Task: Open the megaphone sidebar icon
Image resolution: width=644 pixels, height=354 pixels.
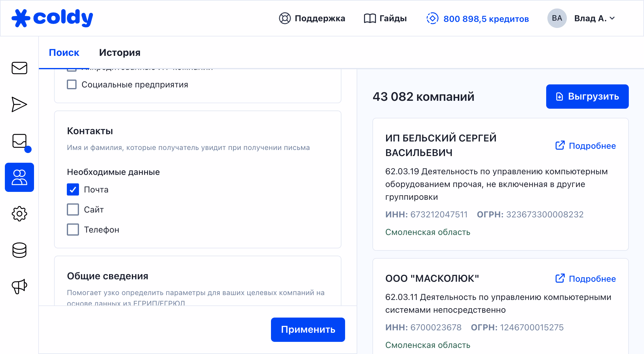Action: click(19, 286)
